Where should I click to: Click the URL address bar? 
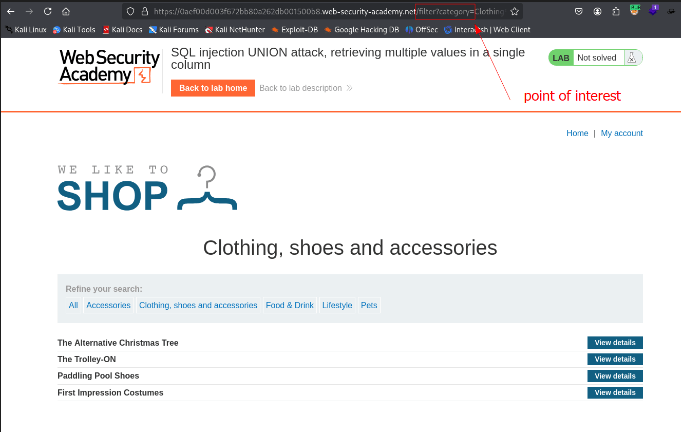point(320,11)
